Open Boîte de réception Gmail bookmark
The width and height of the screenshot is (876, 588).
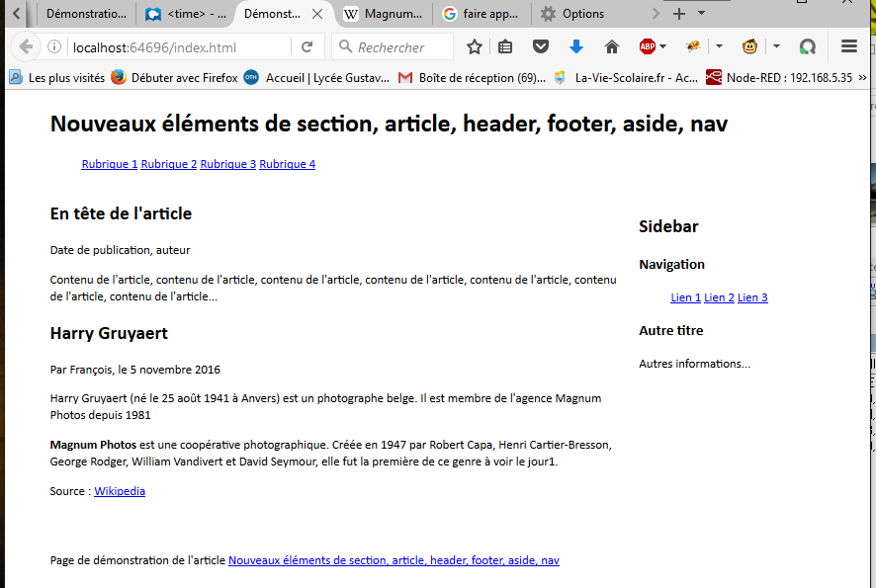coord(472,78)
